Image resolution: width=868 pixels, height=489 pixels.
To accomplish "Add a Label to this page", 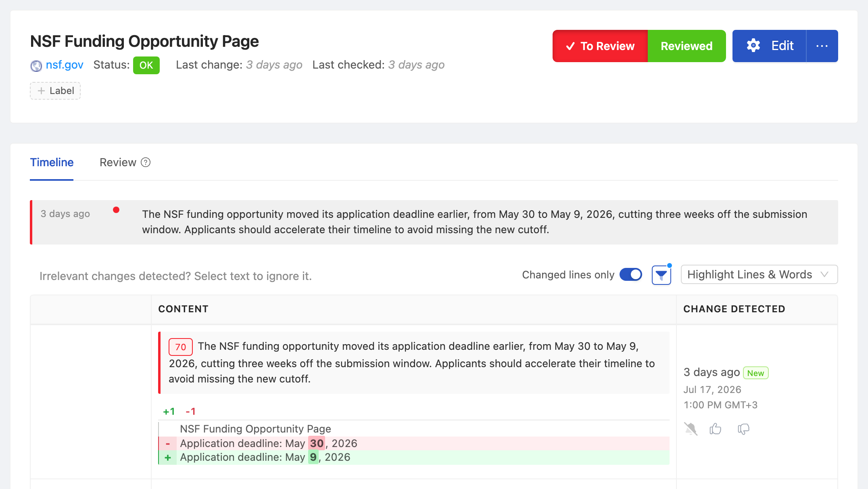I will click(55, 91).
